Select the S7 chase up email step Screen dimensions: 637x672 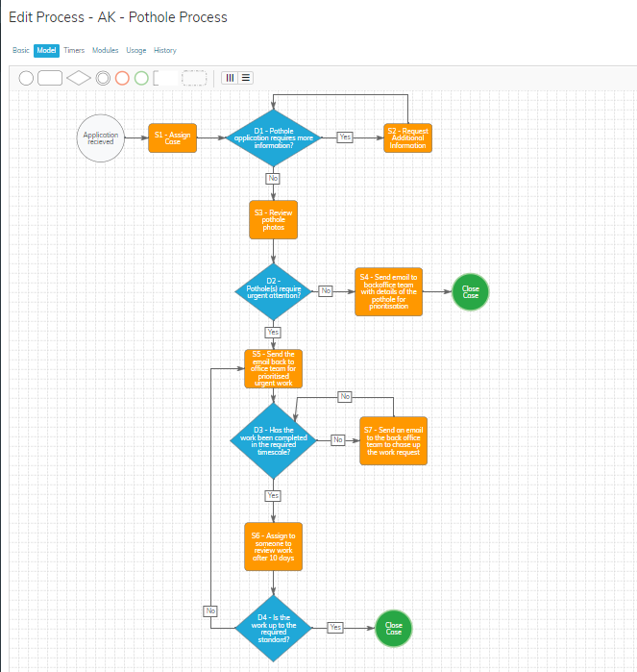click(x=393, y=440)
